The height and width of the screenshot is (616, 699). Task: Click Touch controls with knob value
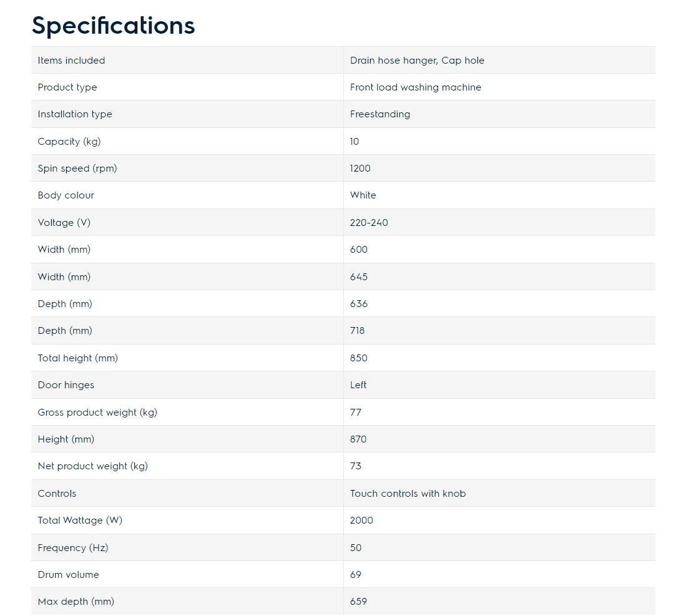coord(408,494)
